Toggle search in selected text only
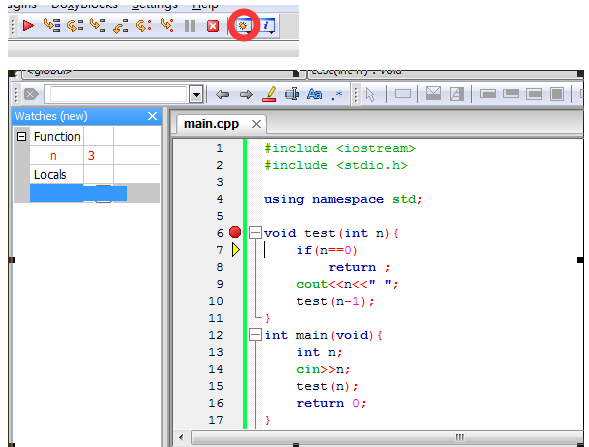This screenshot has width=589, height=447. pyautogui.click(x=292, y=94)
